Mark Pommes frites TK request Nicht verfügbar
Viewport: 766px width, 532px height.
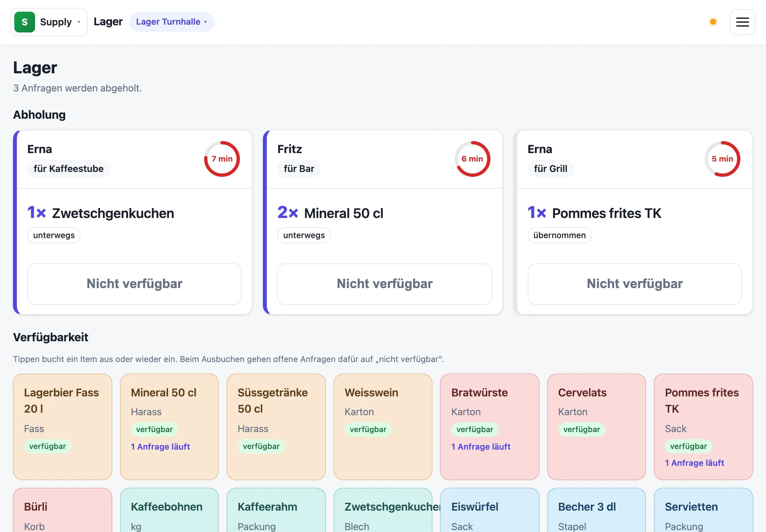click(635, 284)
